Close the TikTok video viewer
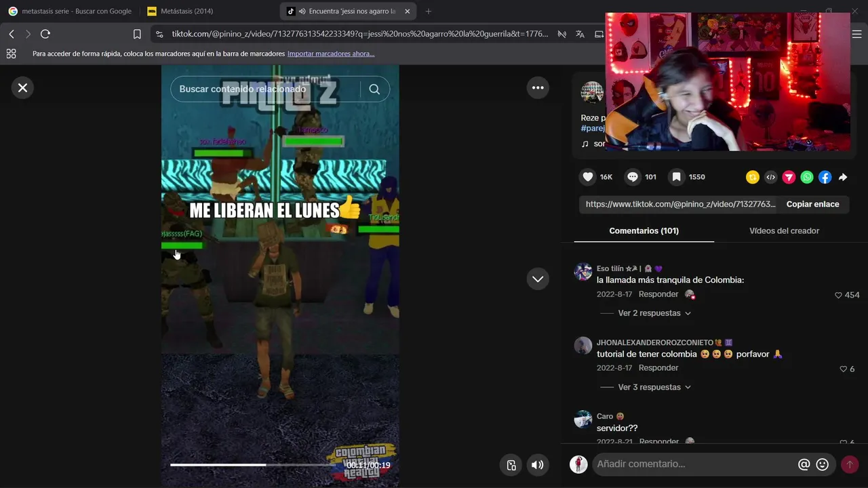Image resolution: width=868 pixels, height=488 pixels. [22, 87]
